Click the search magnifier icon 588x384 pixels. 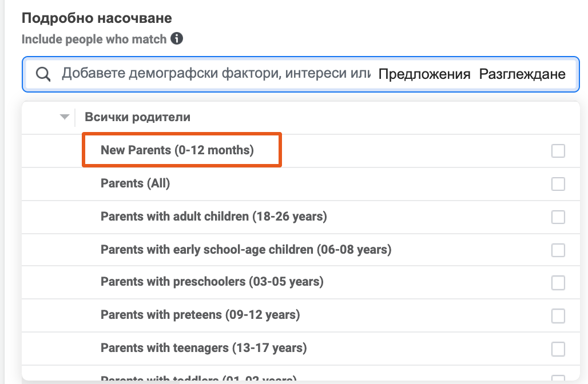click(x=43, y=74)
